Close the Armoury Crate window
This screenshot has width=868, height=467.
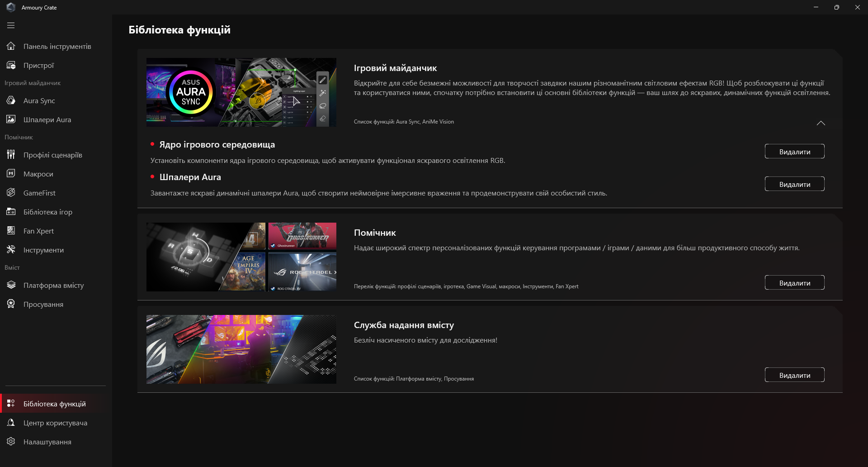coord(858,7)
